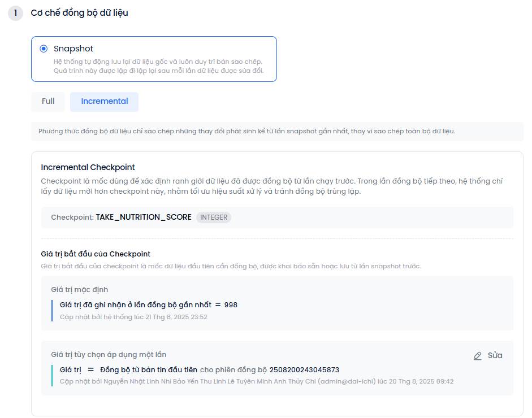Click Đồng bộ từ bản tin đầu tiên value
This screenshot has height=418, width=532.
[149, 370]
